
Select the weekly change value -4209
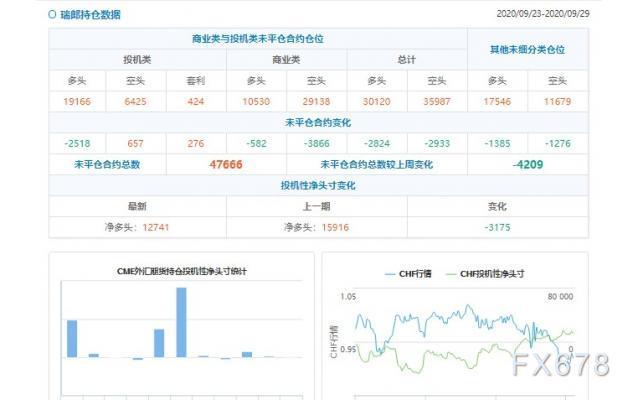(x=528, y=164)
